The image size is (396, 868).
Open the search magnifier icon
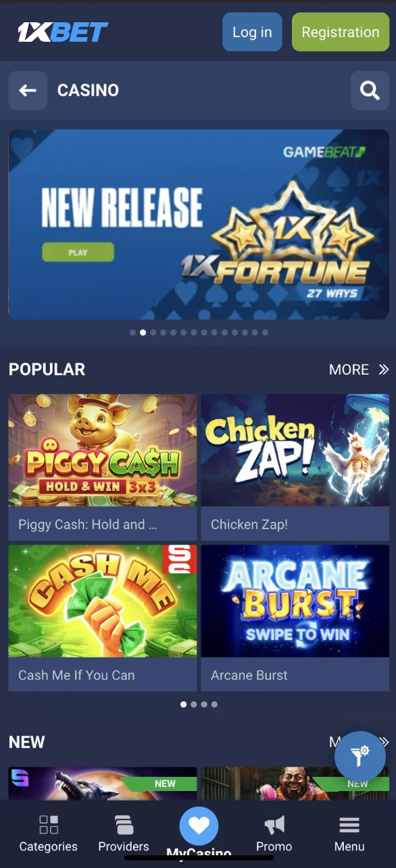click(x=370, y=90)
